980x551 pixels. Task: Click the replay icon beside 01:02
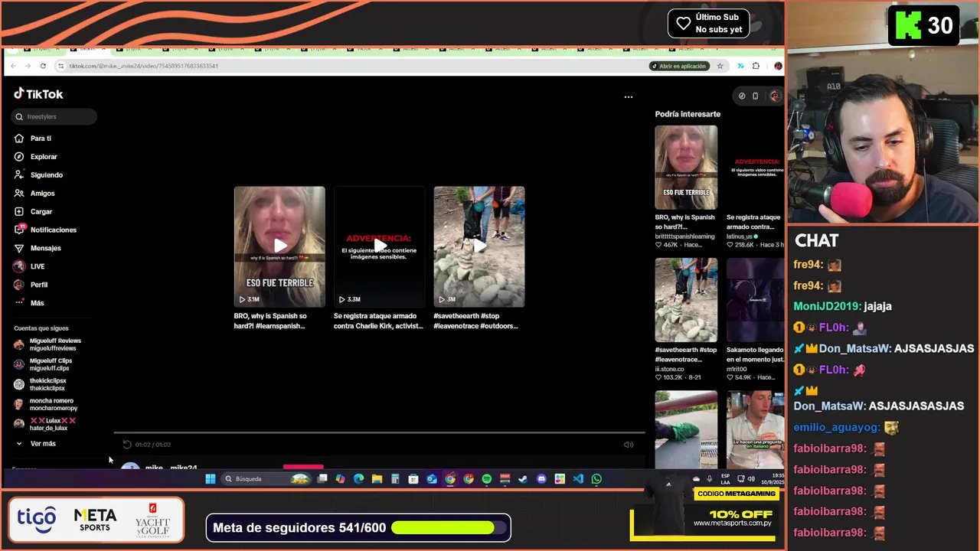tap(127, 445)
